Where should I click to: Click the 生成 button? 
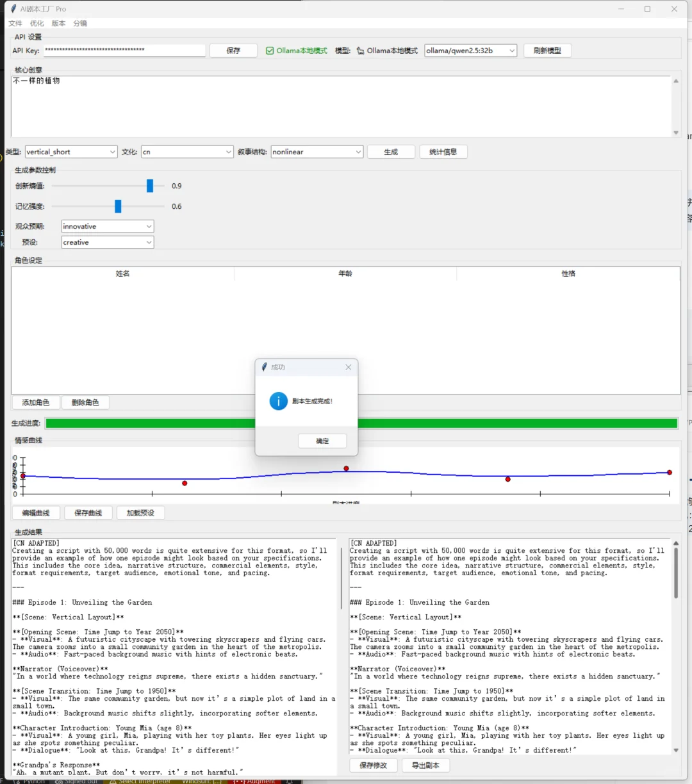pos(391,152)
